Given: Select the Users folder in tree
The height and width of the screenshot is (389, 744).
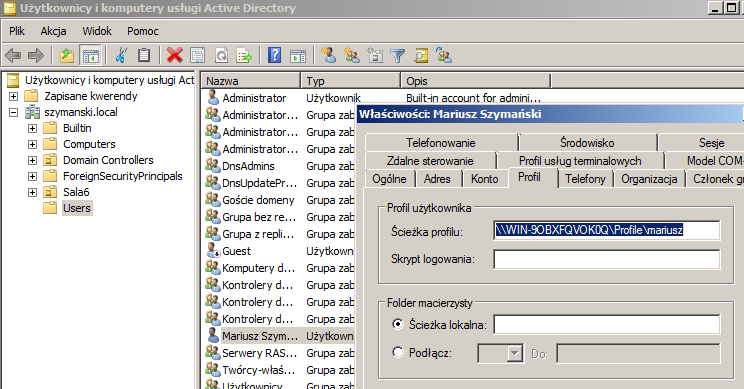Looking at the screenshot, I should pyautogui.click(x=77, y=208).
